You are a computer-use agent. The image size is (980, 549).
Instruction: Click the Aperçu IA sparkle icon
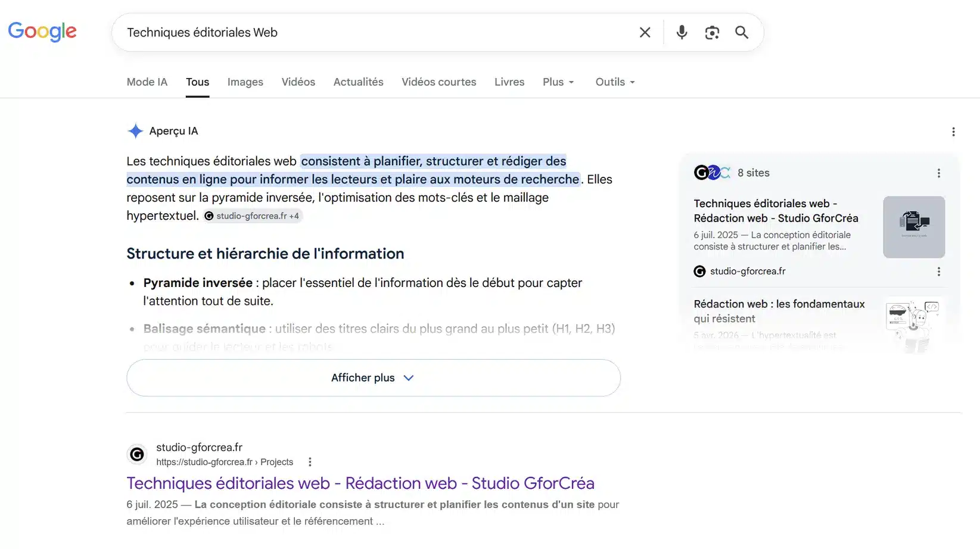click(x=135, y=131)
